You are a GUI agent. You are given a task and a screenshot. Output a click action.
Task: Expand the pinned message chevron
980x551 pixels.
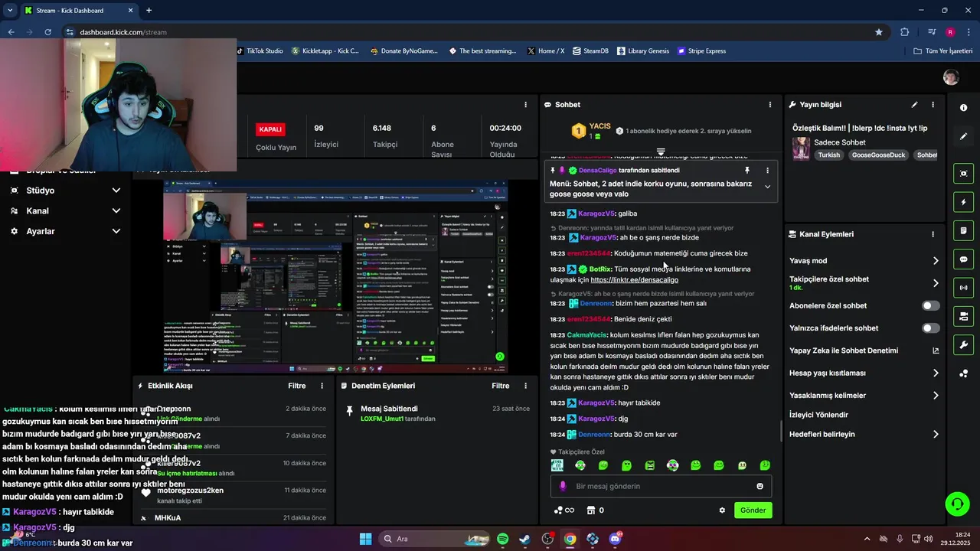(767, 187)
